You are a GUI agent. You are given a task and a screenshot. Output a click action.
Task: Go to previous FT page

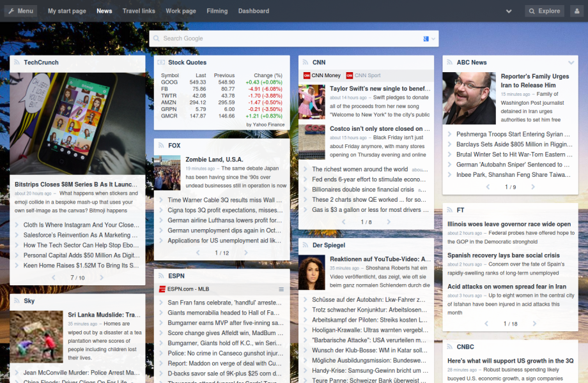(486, 324)
